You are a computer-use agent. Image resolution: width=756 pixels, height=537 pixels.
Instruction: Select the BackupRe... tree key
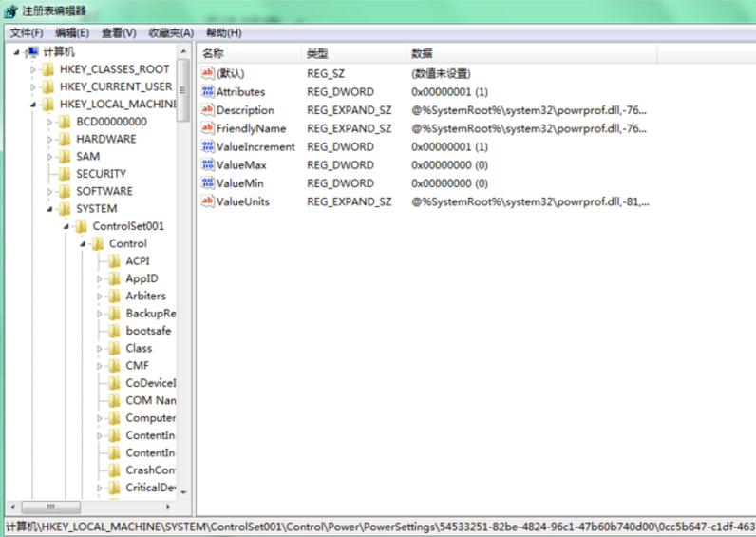tap(151, 313)
